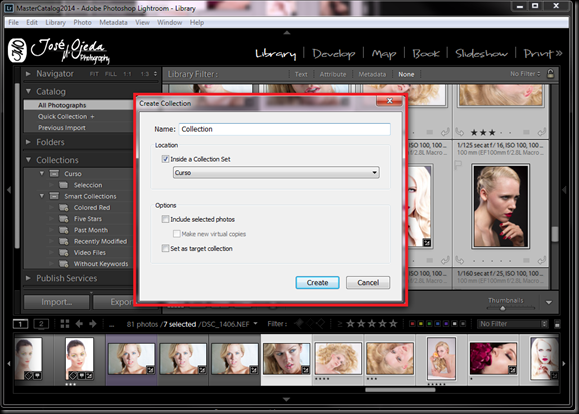The width and height of the screenshot is (579, 414).
Task: Collapse the Catalog panel
Action: coord(28,91)
